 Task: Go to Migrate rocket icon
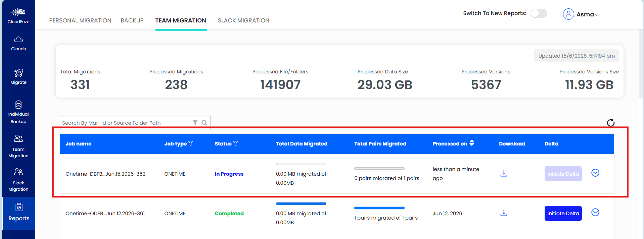click(x=18, y=73)
